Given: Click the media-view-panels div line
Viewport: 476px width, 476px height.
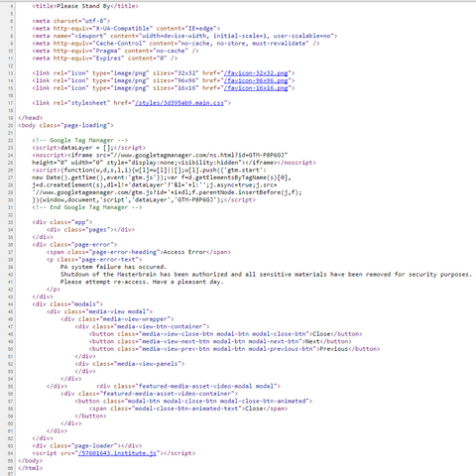Looking at the screenshot, I should coord(130,364).
